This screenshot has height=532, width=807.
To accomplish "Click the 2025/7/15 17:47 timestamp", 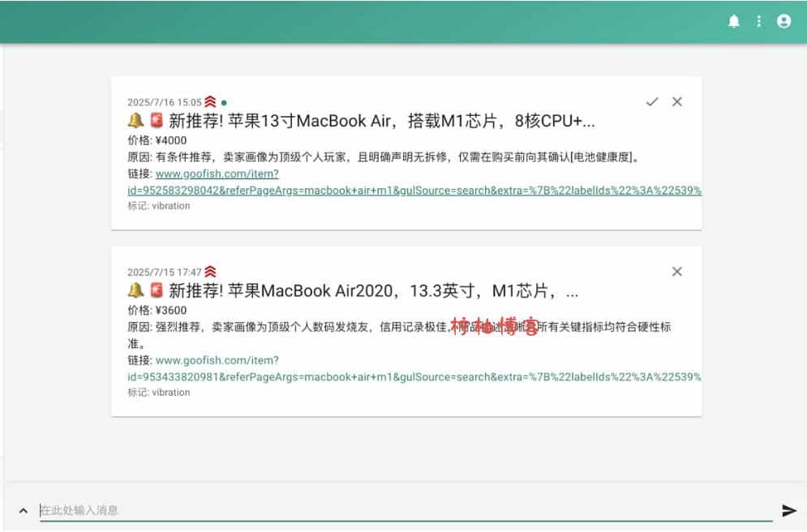I will pyautogui.click(x=164, y=272).
